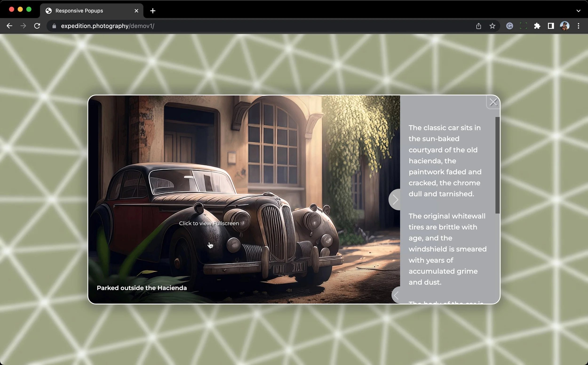The image size is (588, 365).
Task: Click the text panel scrollbar thumb
Action: coord(497,165)
